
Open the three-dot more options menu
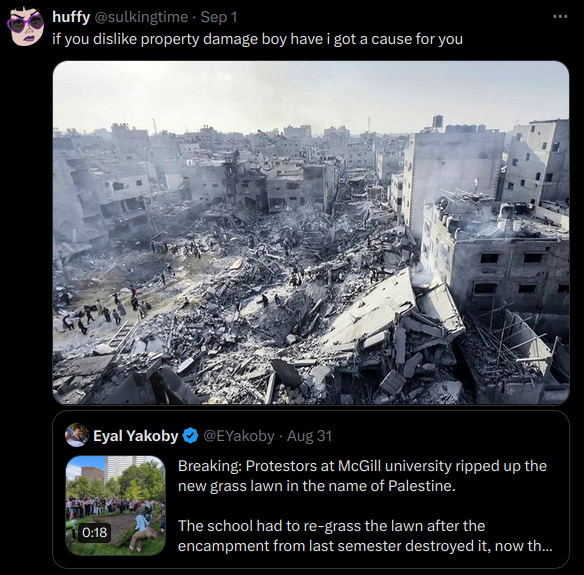tap(560, 16)
